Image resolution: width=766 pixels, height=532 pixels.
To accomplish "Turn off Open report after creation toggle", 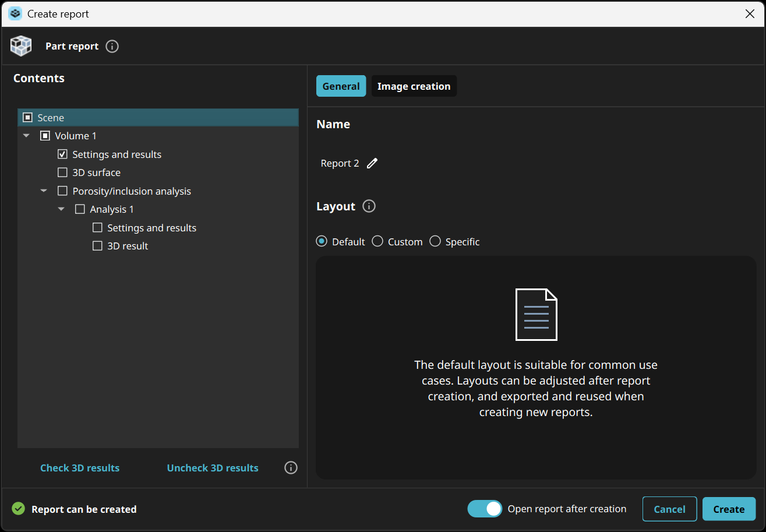I will click(484, 509).
